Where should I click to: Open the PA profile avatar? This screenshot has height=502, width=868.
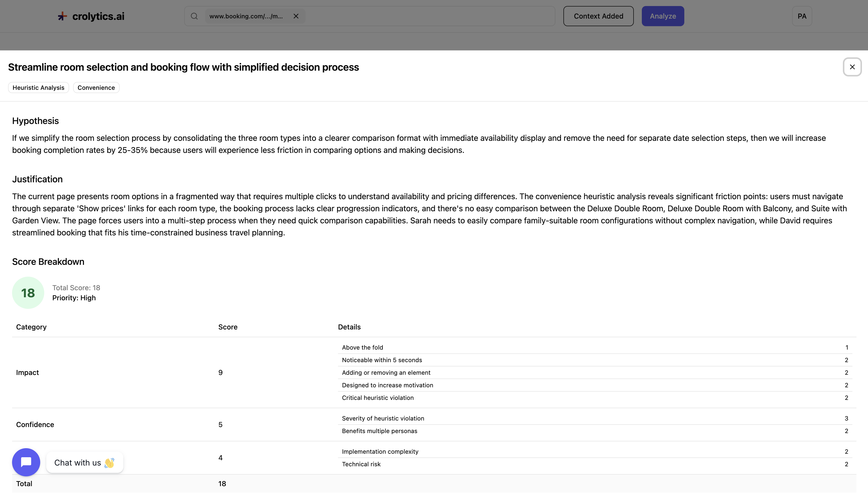pos(802,16)
